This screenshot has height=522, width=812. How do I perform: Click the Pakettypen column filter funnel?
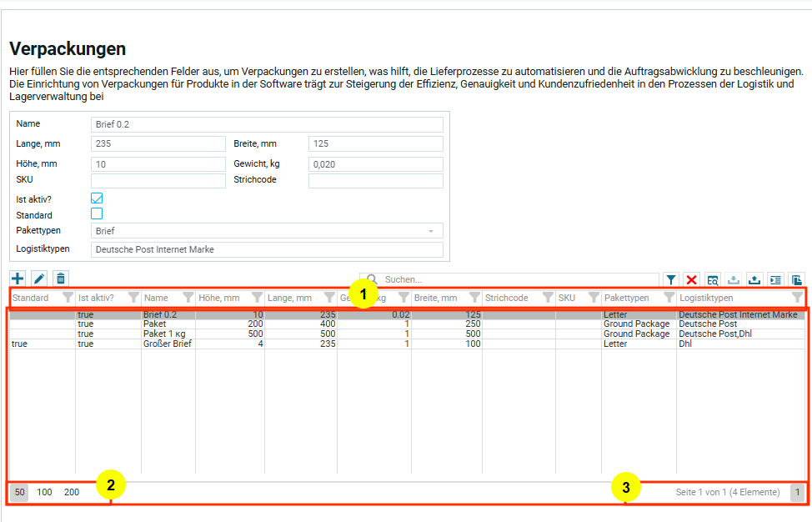point(668,298)
